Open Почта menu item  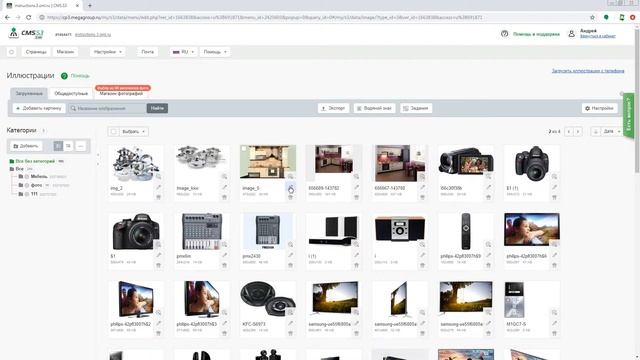148,52
